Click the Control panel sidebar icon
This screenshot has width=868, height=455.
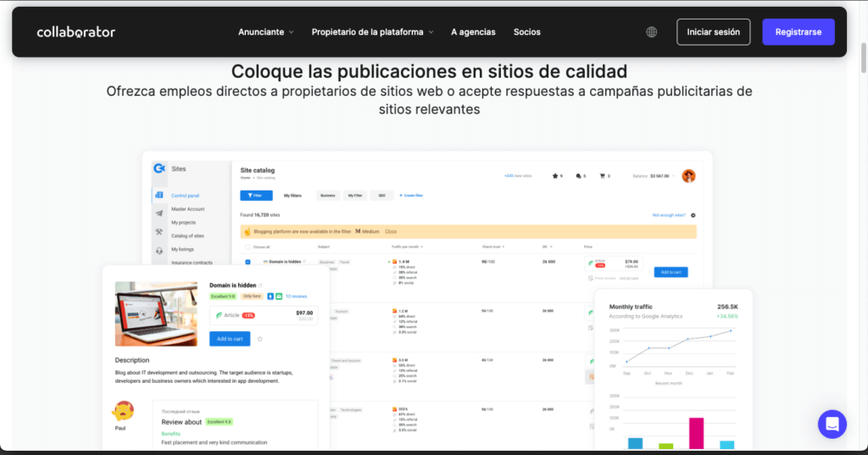tap(159, 195)
